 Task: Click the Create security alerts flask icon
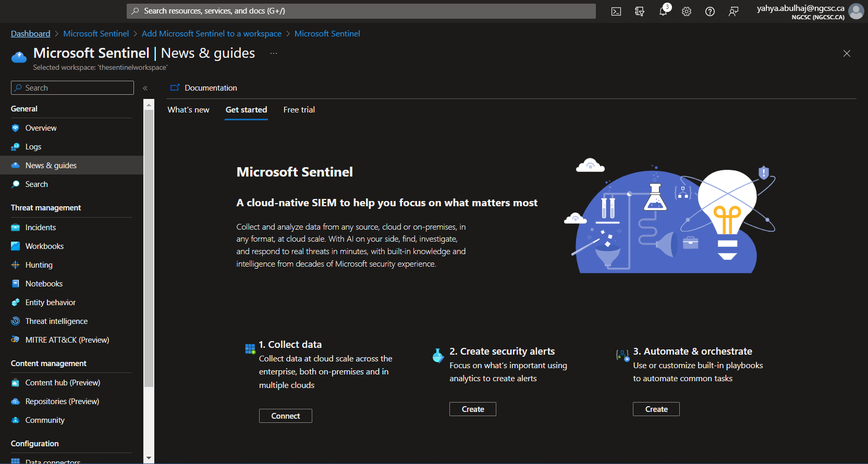tap(438, 356)
